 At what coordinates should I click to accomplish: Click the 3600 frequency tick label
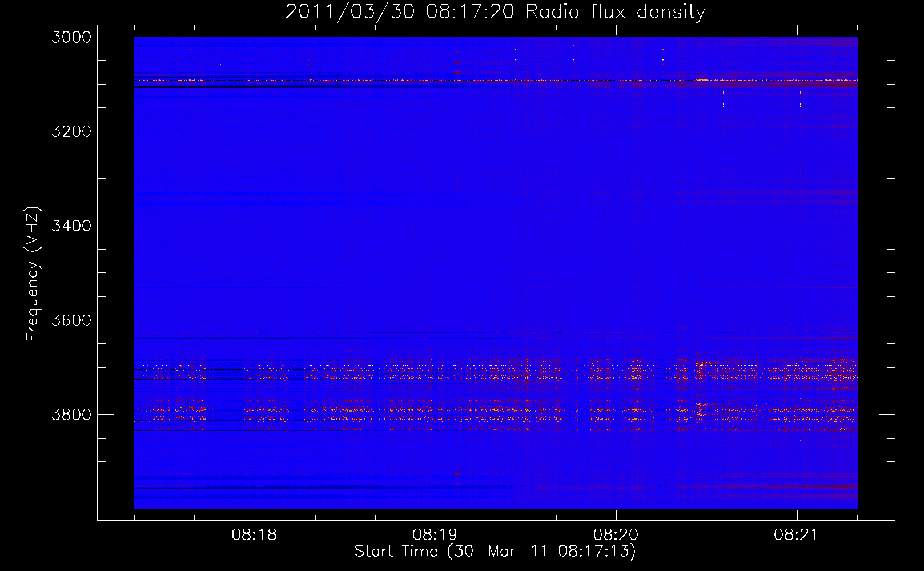click(71, 320)
